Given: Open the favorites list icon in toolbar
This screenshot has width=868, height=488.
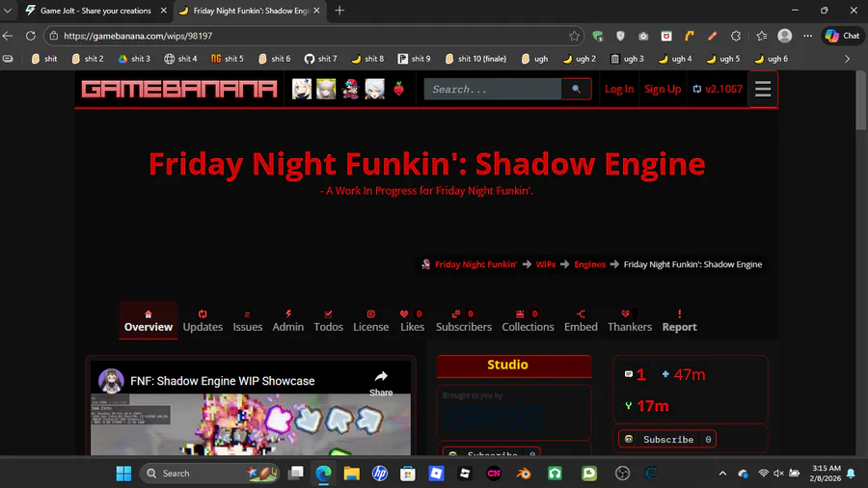Looking at the screenshot, I should coord(762,36).
